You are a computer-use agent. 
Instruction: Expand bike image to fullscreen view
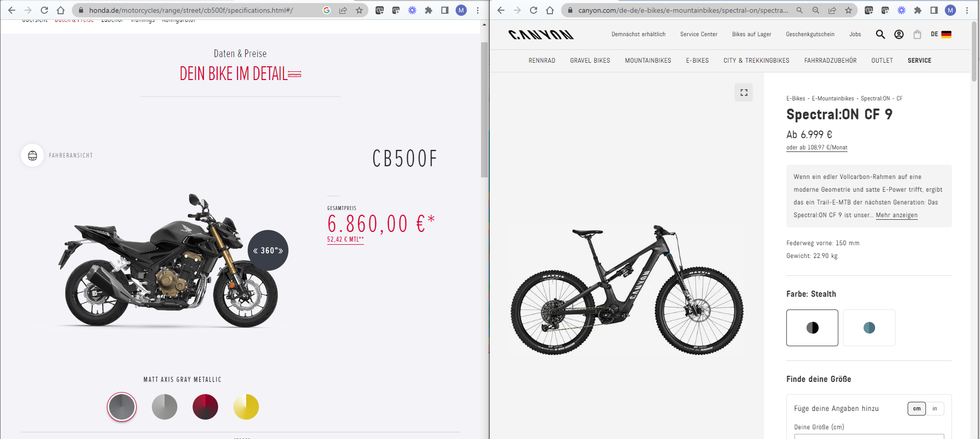tap(744, 92)
